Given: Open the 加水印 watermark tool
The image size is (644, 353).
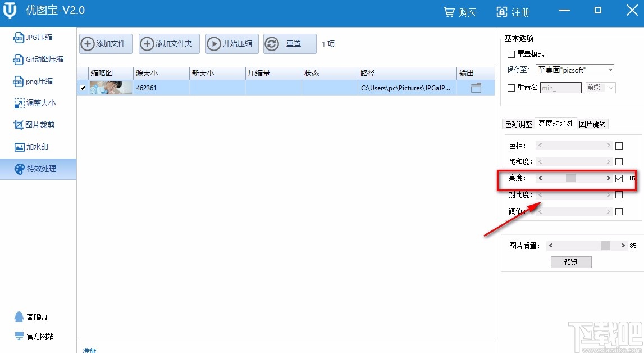Looking at the screenshot, I should (x=34, y=147).
